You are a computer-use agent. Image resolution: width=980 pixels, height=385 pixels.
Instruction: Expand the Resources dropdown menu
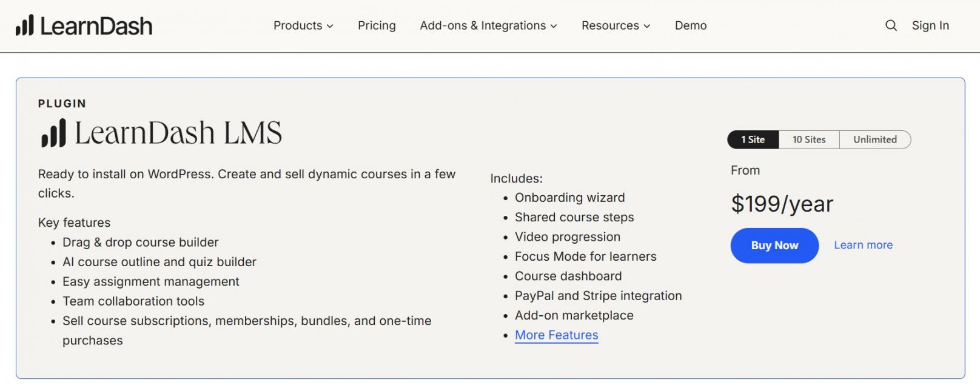pyautogui.click(x=616, y=25)
